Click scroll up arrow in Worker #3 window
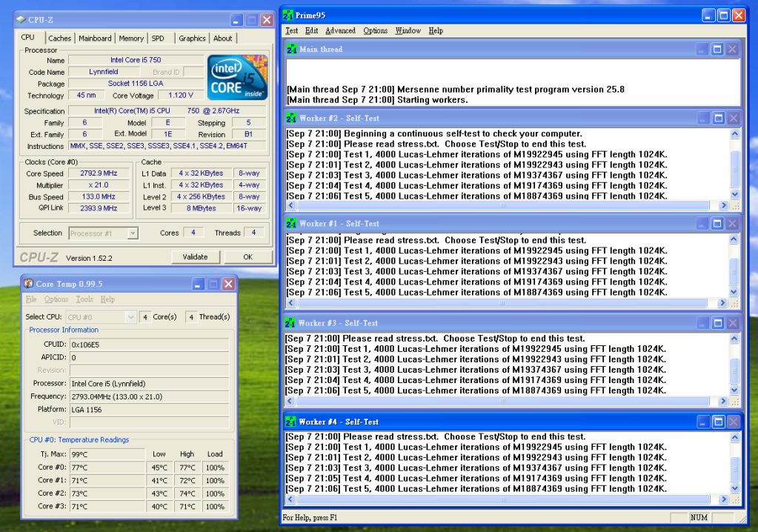The width and height of the screenshot is (758, 532). pos(734,338)
